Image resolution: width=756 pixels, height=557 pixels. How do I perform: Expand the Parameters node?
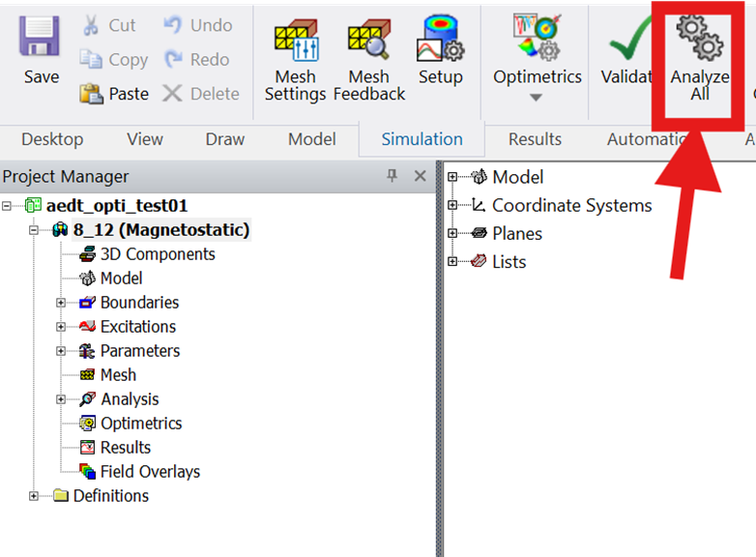[x=61, y=351]
